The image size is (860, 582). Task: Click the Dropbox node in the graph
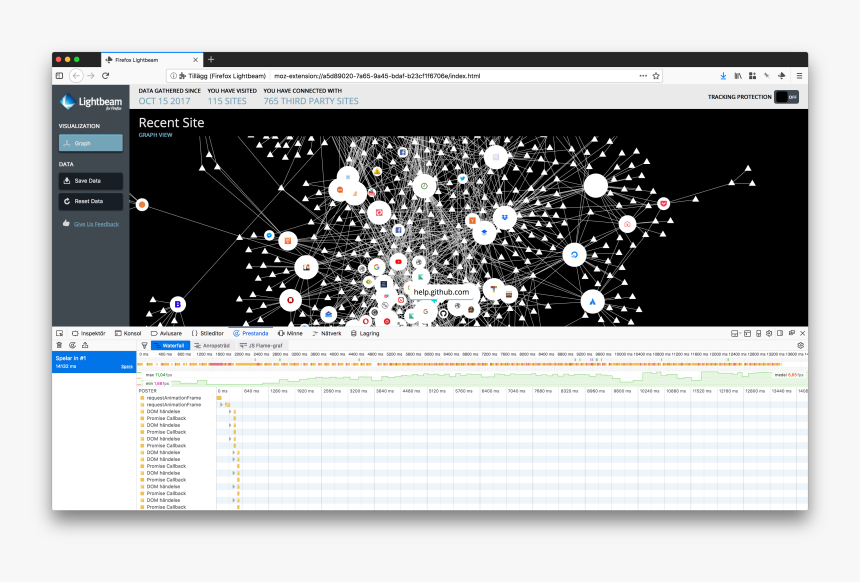pyautogui.click(x=505, y=217)
